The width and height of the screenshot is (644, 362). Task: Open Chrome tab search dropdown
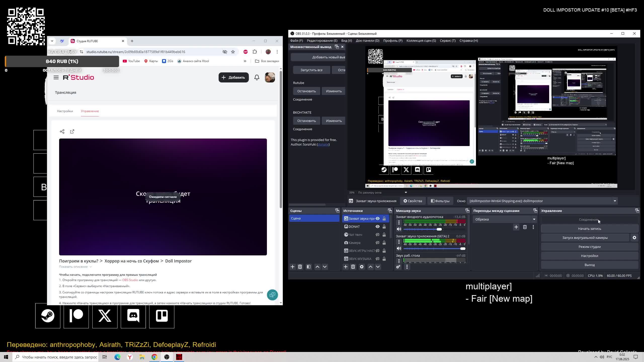52,41
